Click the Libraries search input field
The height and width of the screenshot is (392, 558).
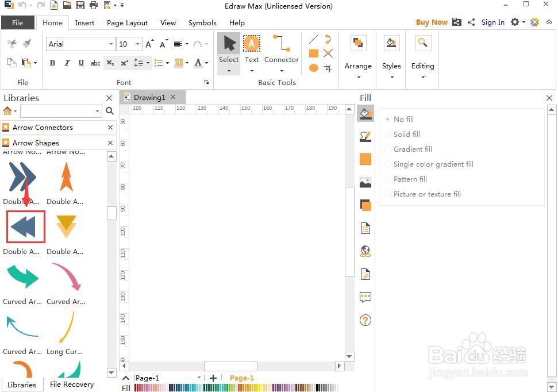point(61,111)
